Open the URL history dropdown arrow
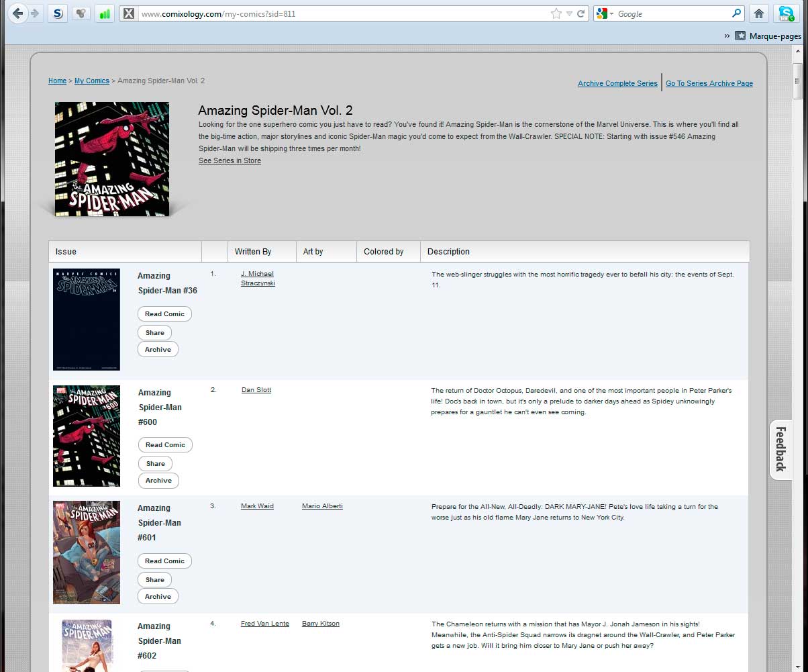Viewport: 808px width, 672px height. (x=569, y=13)
